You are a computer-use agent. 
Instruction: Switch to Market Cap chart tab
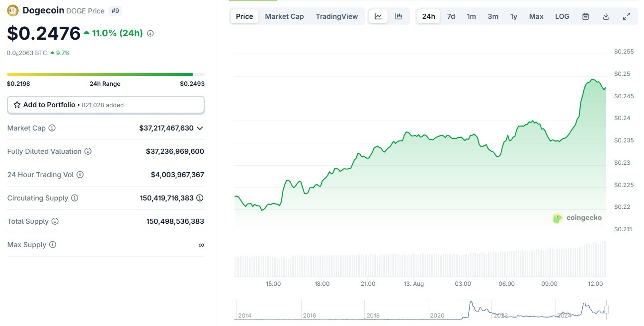pos(284,16)
